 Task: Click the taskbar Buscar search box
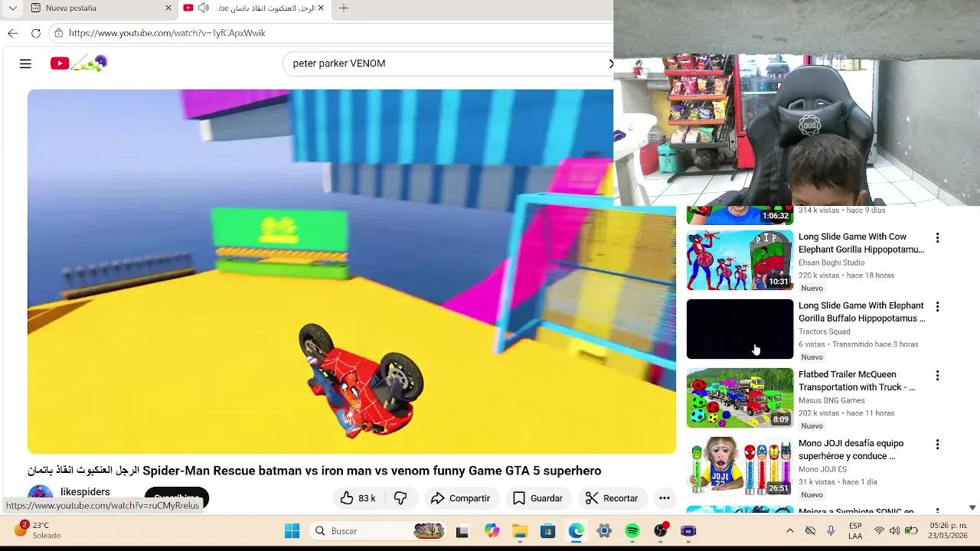coord(378,531)
